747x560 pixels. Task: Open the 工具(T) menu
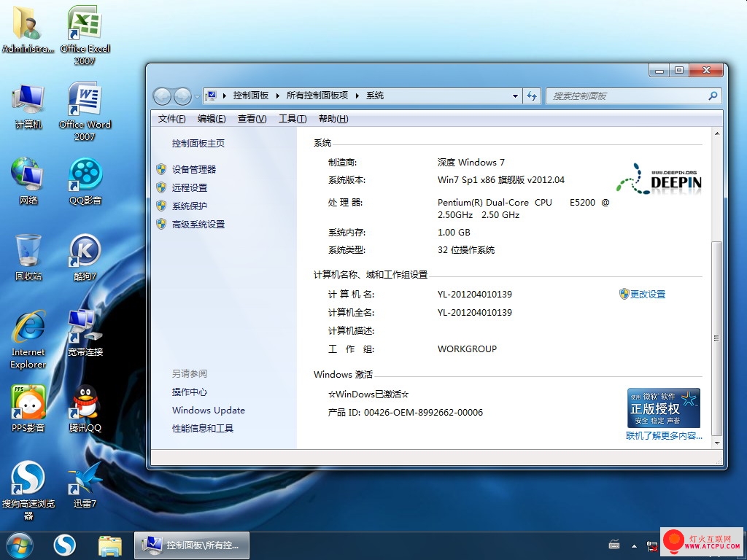point(293,119)
